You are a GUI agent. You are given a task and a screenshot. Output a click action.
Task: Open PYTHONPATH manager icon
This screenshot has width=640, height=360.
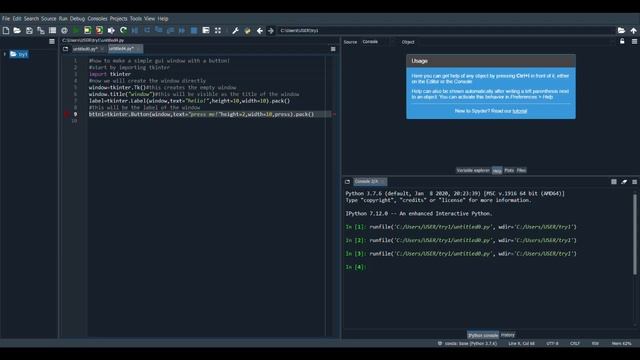click(247, 31)
